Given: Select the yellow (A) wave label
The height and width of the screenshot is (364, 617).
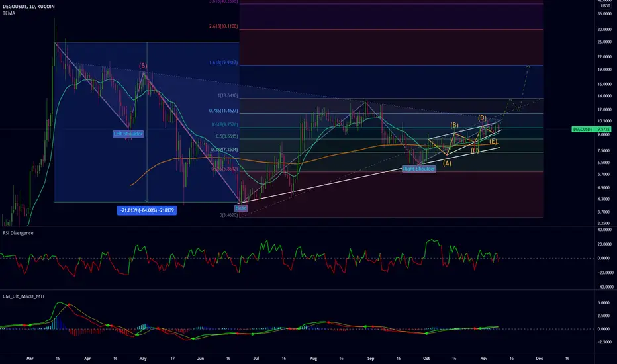Looking at the screenshot, I should [x=447, y=163].
